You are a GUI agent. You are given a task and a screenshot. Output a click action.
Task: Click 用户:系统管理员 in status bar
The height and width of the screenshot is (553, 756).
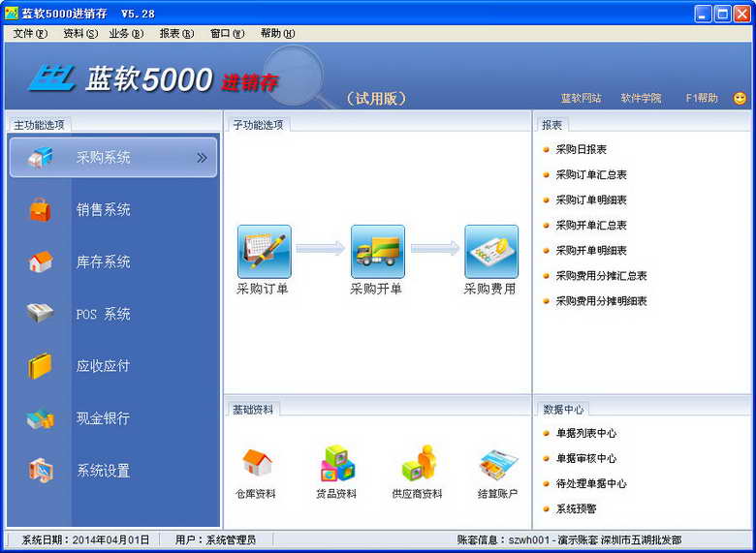click(x=215, y=540)
